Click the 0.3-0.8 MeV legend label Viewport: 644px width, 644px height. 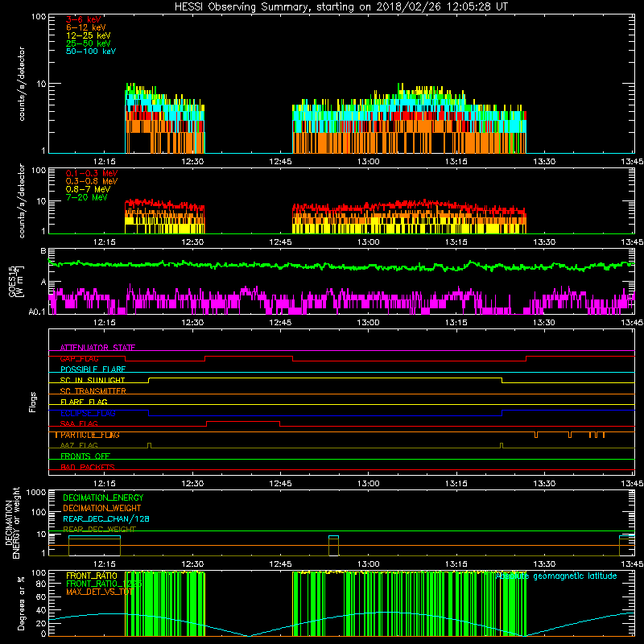pos(92,181)
